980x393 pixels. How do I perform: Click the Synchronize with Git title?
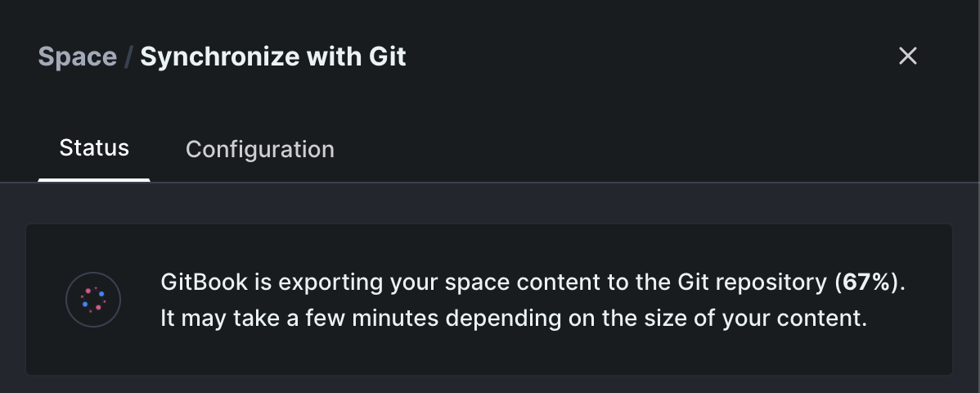tap(273, 56)
